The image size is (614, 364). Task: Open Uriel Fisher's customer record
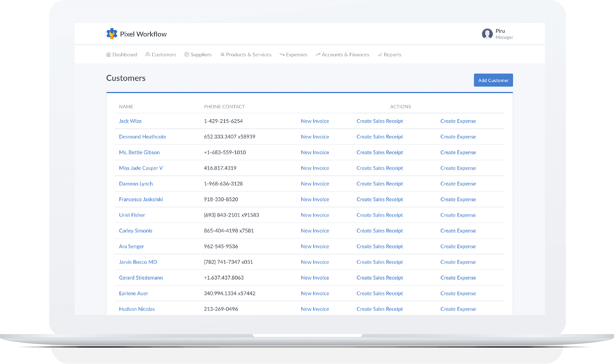132,215
